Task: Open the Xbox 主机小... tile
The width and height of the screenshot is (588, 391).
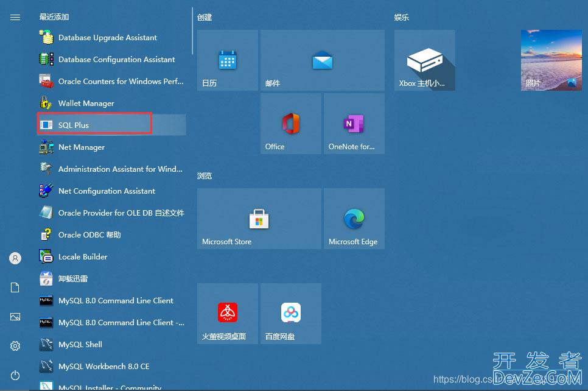Action: click(x=425, y=60)
